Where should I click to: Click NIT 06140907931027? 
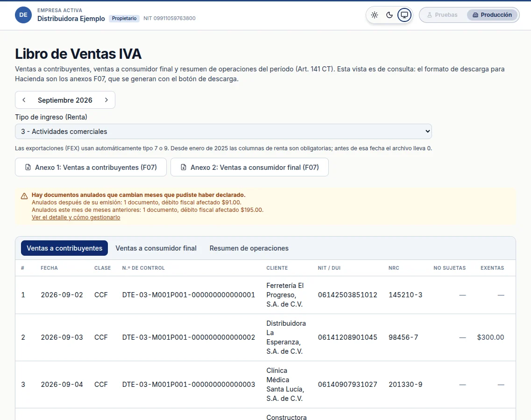click(x=347, y=385)
